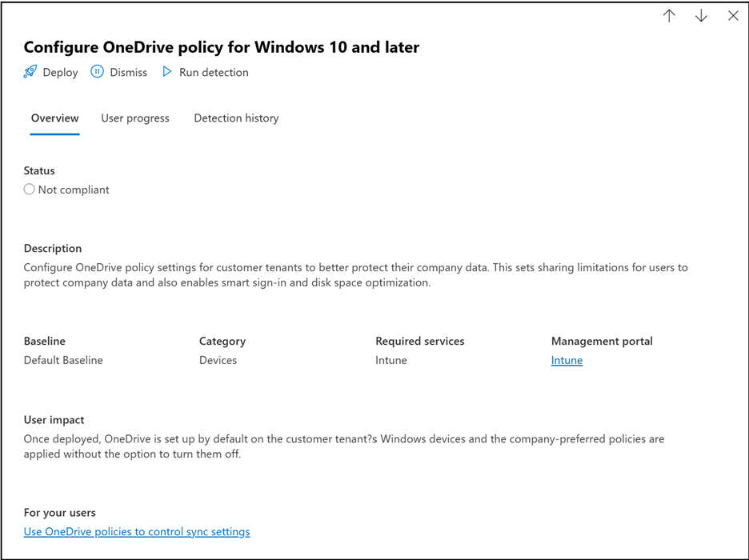Click Intune under Required services
Screen dimensions: 749x560
391,360
